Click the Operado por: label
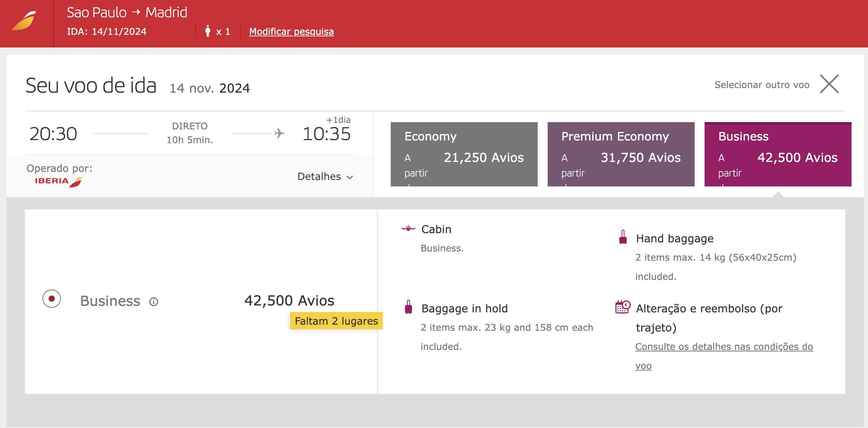The height and width of the screenshot is (428, 868). click(x=59, y=168)
